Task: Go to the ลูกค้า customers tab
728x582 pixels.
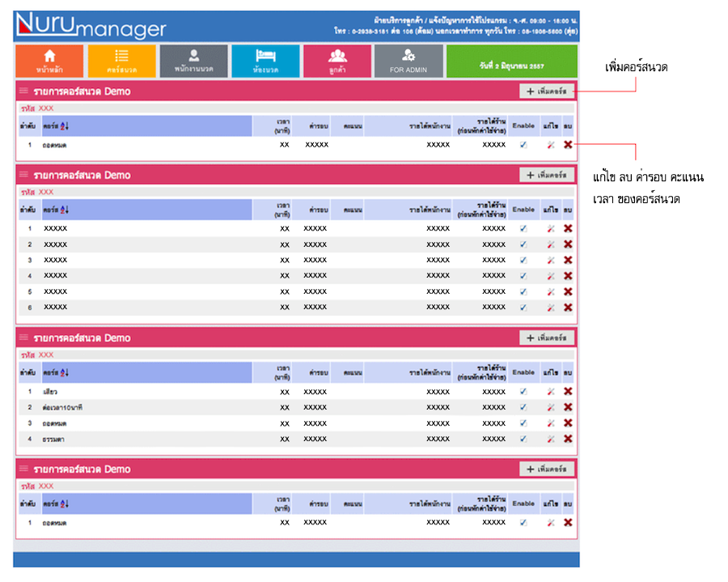Action: click(337, 61)
